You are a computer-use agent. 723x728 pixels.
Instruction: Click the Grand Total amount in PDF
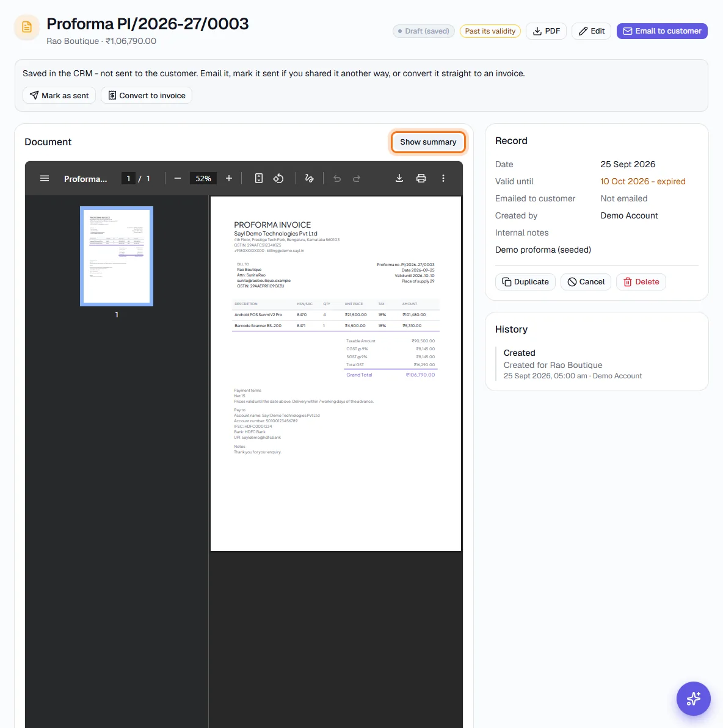[420, 375]
